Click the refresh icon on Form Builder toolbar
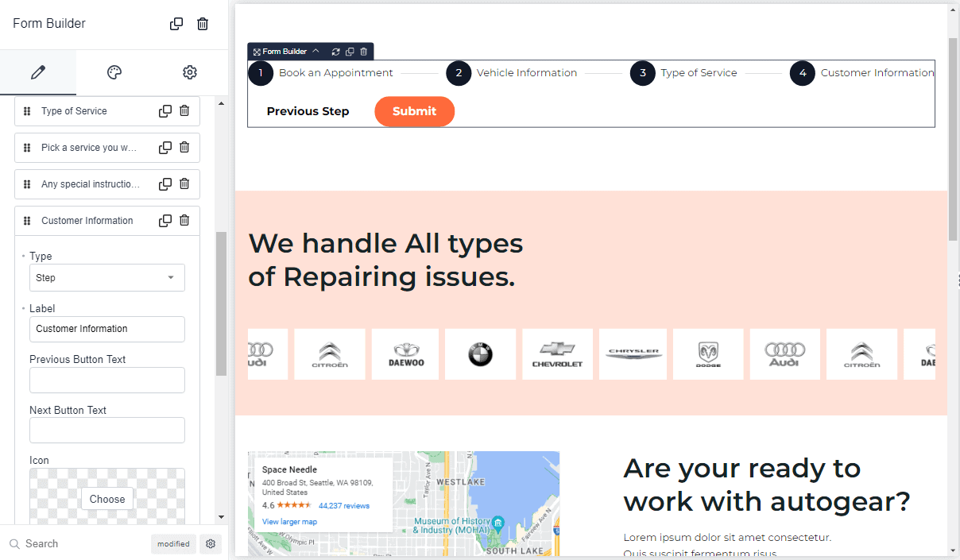 (x=336, y=52)
